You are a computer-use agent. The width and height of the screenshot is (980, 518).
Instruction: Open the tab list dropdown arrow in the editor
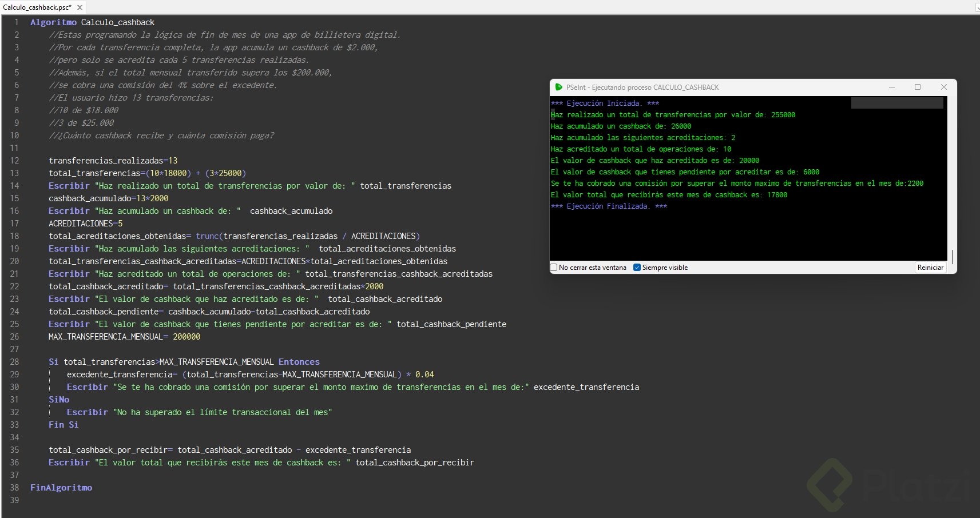pos(977,7)
